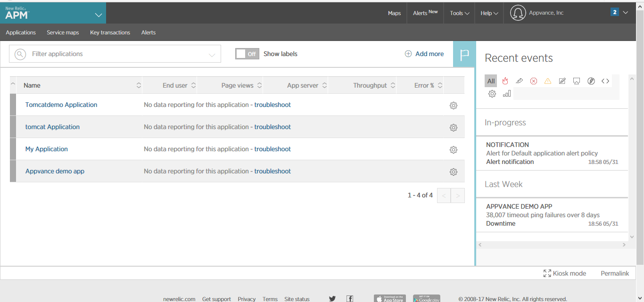644x302 pixels.
Task: Click troubleshoot for Tomcatdemo Application
Action: click(x=272, y=105)
